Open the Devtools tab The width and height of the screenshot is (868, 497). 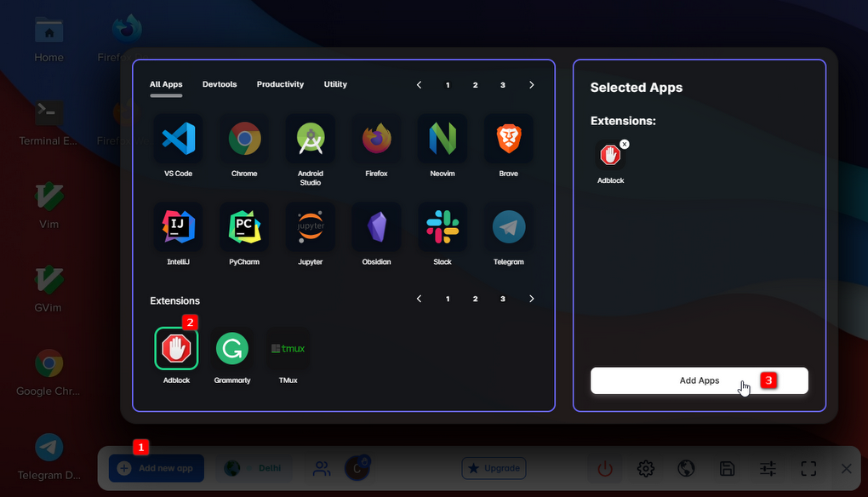(x=220, y=84)
